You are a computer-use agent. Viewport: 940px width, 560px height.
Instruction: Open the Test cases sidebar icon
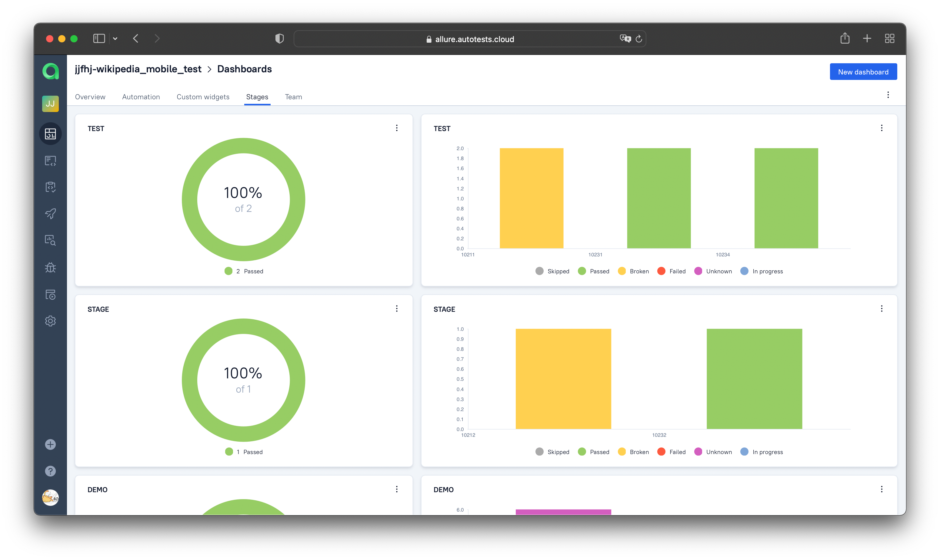click(x=50, y=161)
